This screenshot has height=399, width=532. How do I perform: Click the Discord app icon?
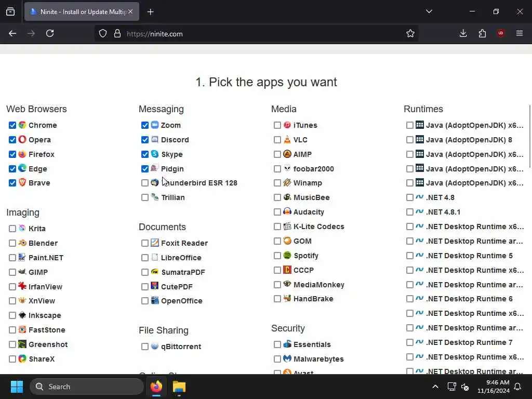155,139
